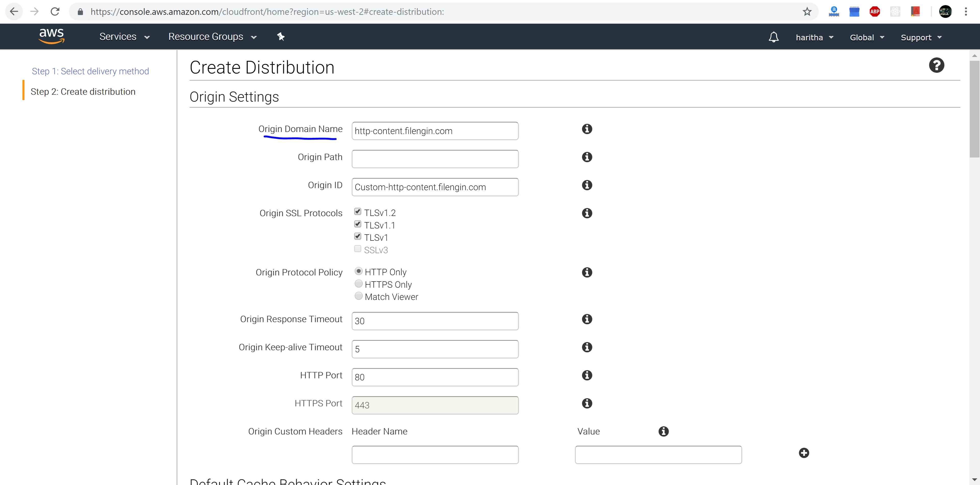Expand the Support dropdown menu
Image resolution: width=980 pixels, height=485 pixels.
[921, 37]
